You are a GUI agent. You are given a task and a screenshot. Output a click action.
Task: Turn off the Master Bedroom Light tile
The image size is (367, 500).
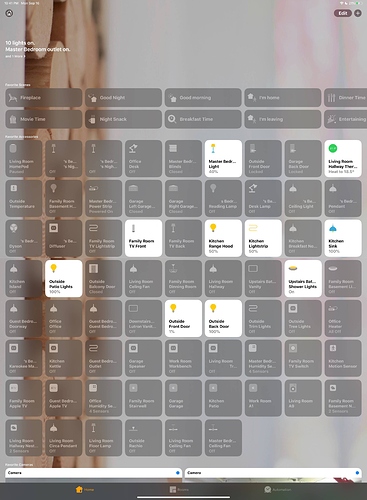pyautogui.click(x=223, y=158)
